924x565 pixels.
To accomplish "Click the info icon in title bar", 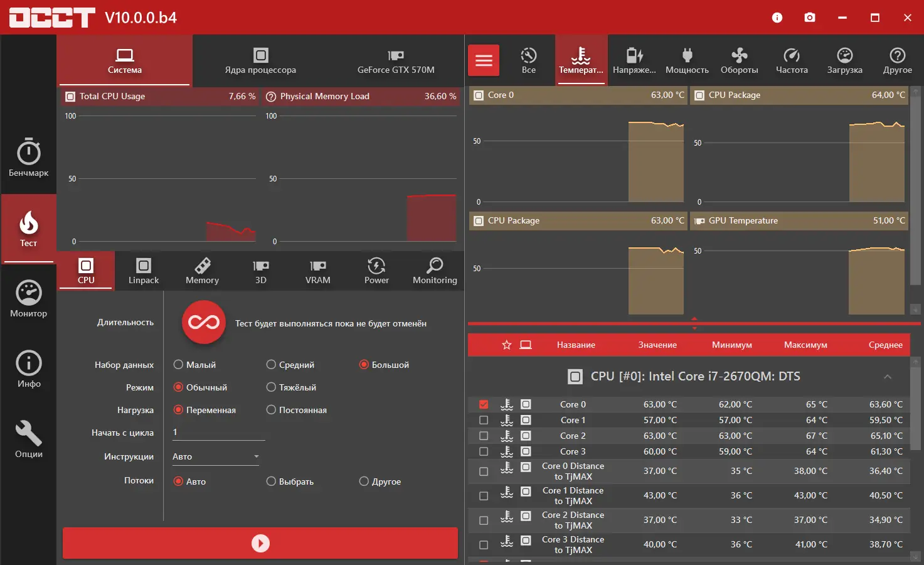I will pyautogui.click(x=777, y=18).
